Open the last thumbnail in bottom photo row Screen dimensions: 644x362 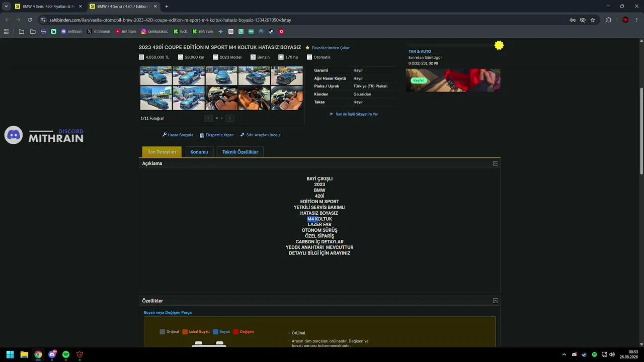(287, 98)
